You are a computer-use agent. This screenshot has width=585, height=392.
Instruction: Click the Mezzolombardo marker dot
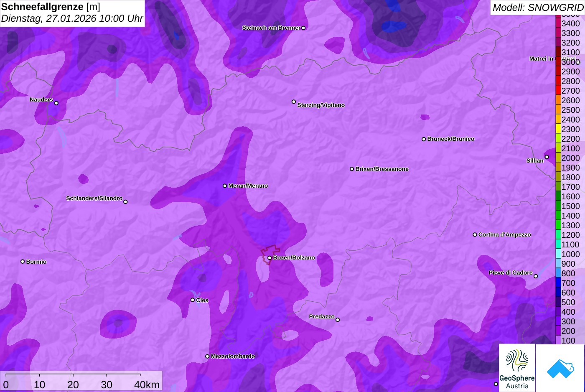[x=207, y=356]
